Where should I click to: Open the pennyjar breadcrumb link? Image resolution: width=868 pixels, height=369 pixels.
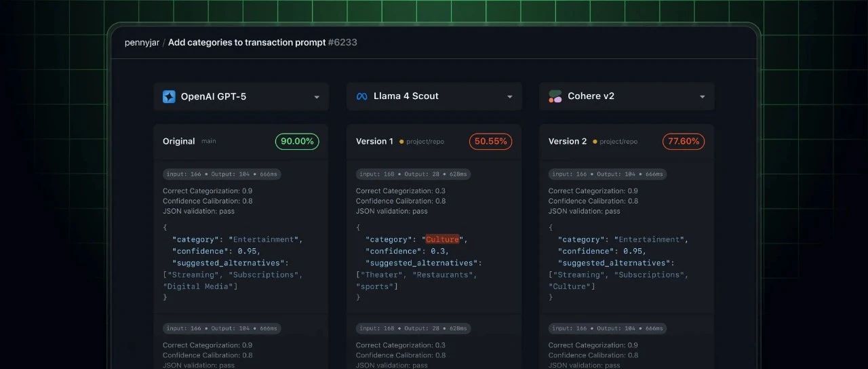[x=142, y=43]
